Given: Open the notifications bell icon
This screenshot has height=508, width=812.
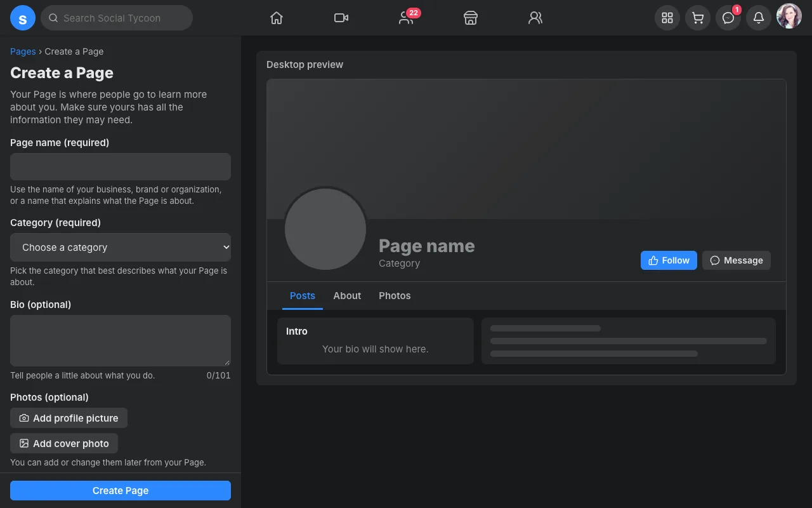Looking at the screenshot, I should click(759, 18).
